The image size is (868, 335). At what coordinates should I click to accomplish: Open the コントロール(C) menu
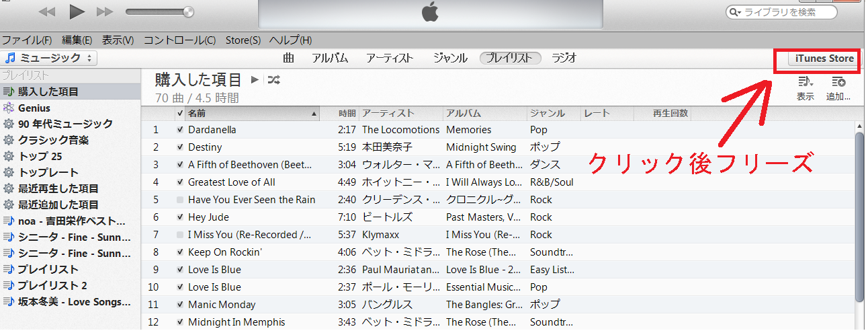pyautogui.click(x=179, y=40)
